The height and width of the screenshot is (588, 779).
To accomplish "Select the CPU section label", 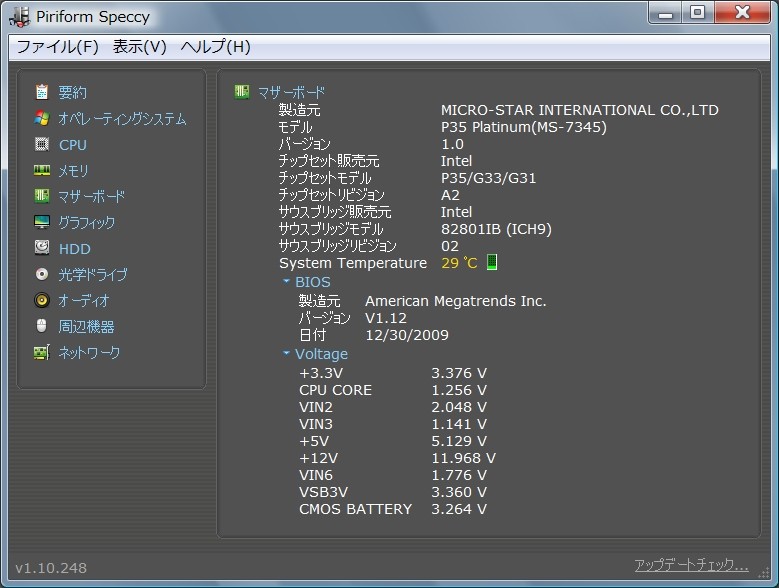I will point(73,145).
